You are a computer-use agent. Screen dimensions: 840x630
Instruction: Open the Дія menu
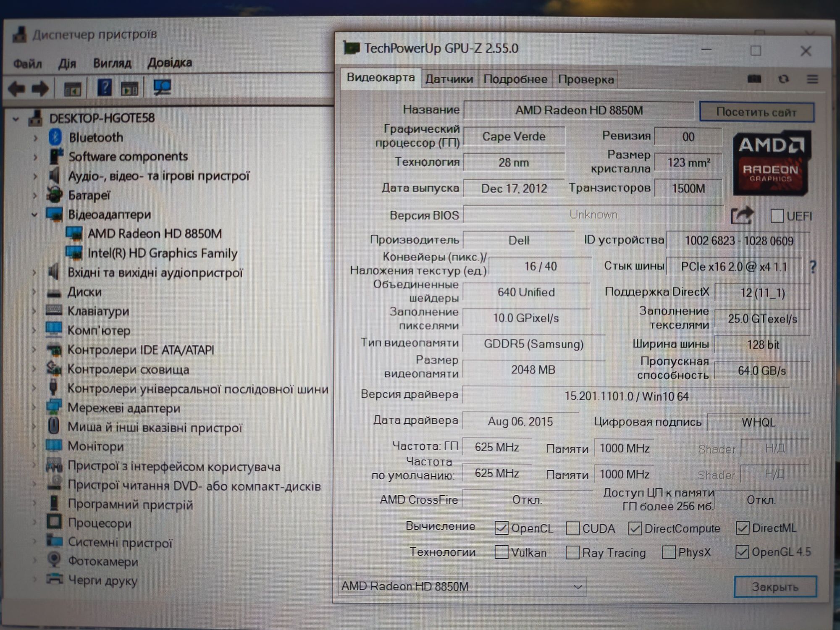point(67,64)
